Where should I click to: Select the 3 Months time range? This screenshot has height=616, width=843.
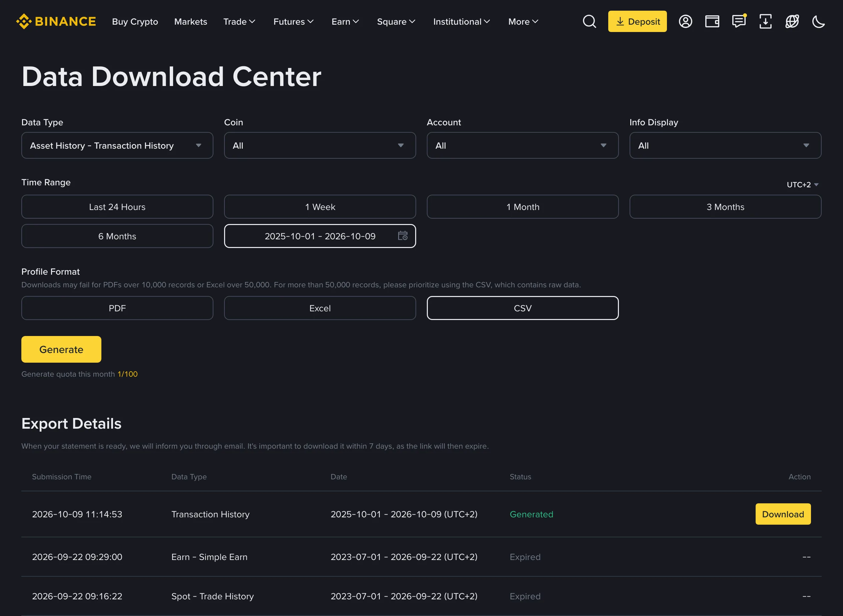pyautogui.click(x=726, y=207)
